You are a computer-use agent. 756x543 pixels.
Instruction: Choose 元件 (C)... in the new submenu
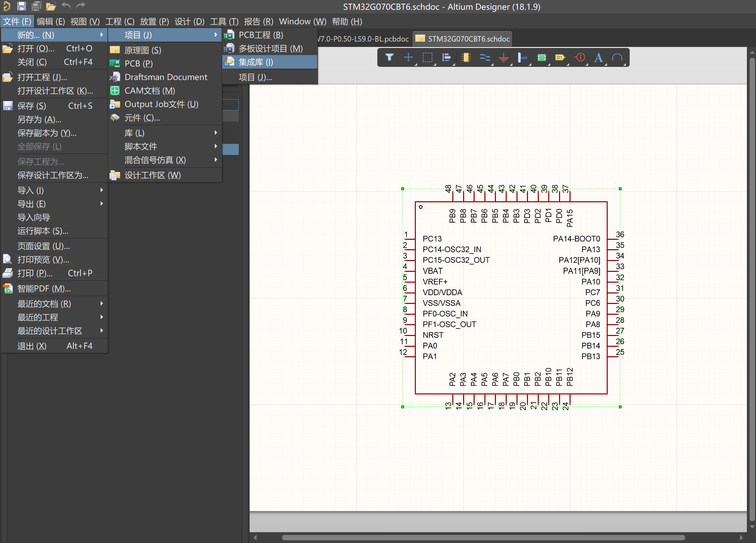click(165, 118)
